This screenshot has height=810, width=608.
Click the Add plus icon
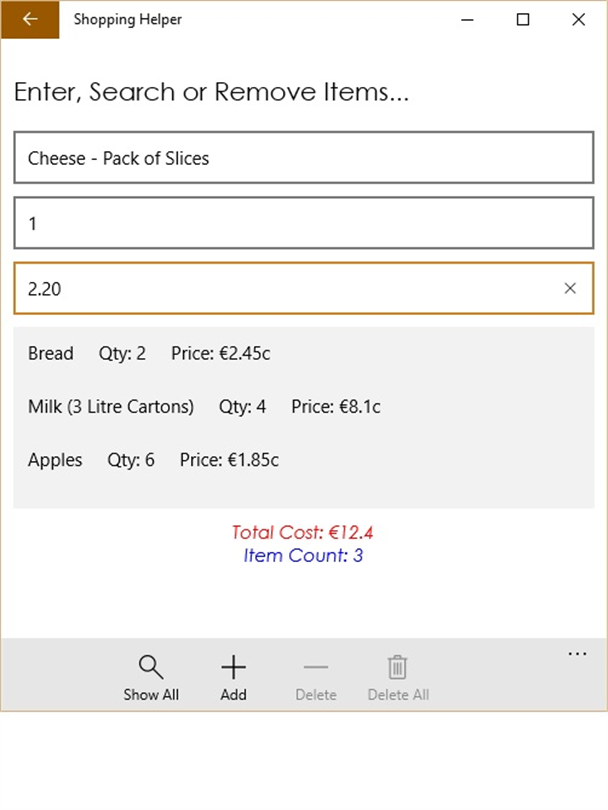(x=233, y=667)
